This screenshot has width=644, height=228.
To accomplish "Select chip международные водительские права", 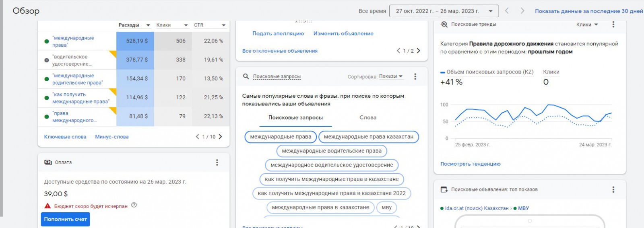I will [332, 151].
